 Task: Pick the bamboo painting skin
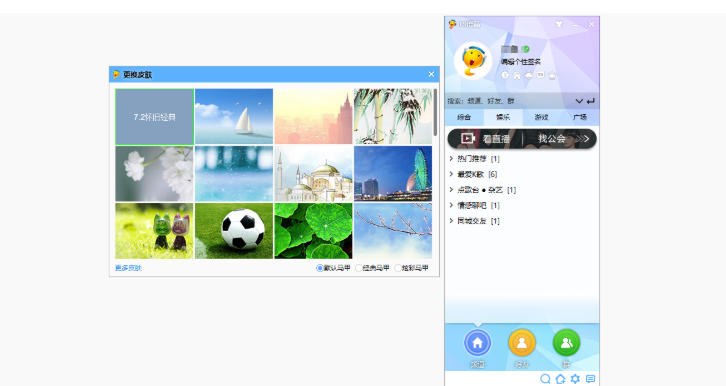click(393, 117)
